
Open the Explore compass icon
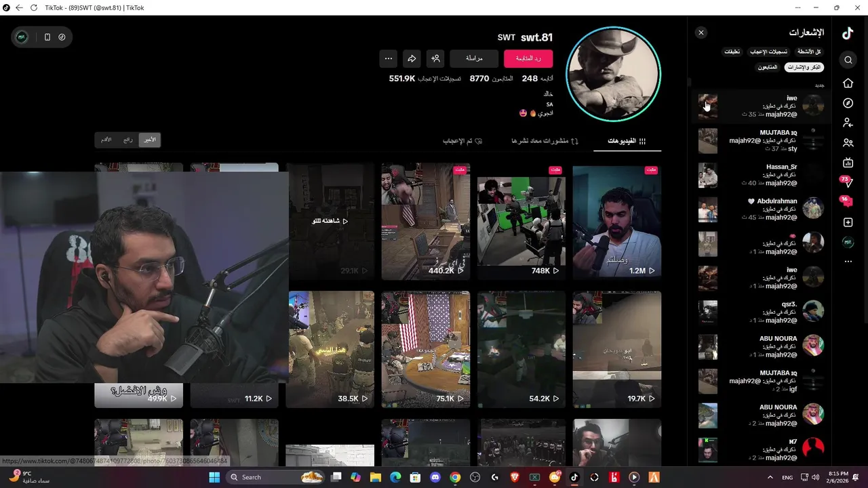848,103
